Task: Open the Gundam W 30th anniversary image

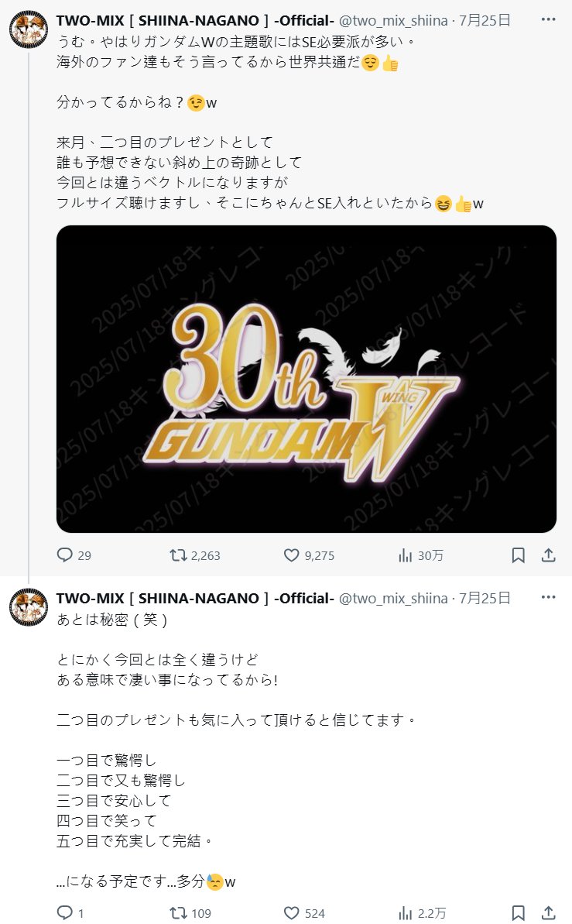Action: click(307, 379)
